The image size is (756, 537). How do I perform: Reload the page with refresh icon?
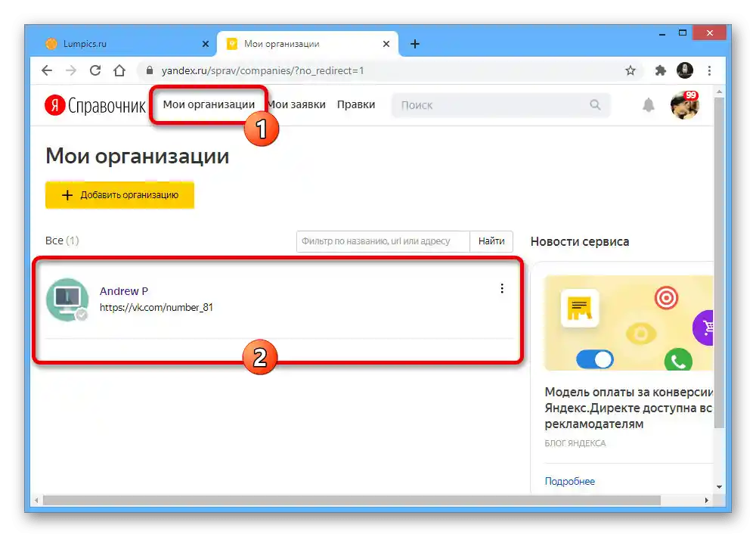click(x=95, y=70)
